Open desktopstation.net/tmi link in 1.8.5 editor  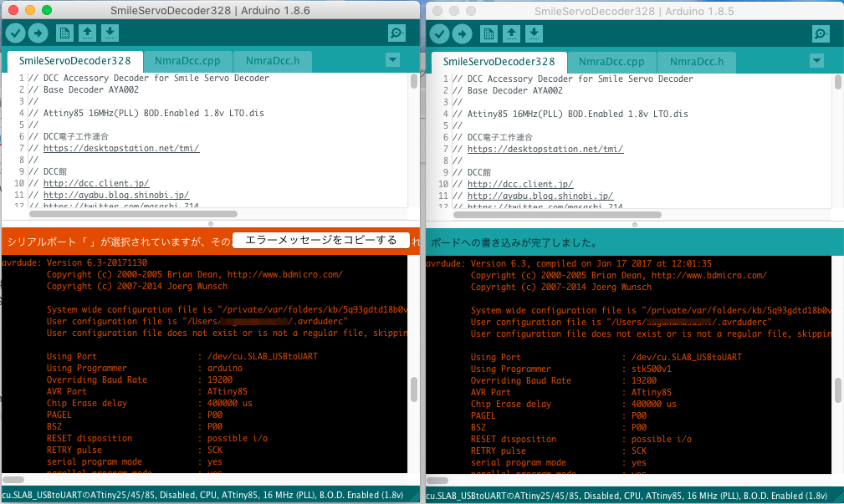(545, 150)
